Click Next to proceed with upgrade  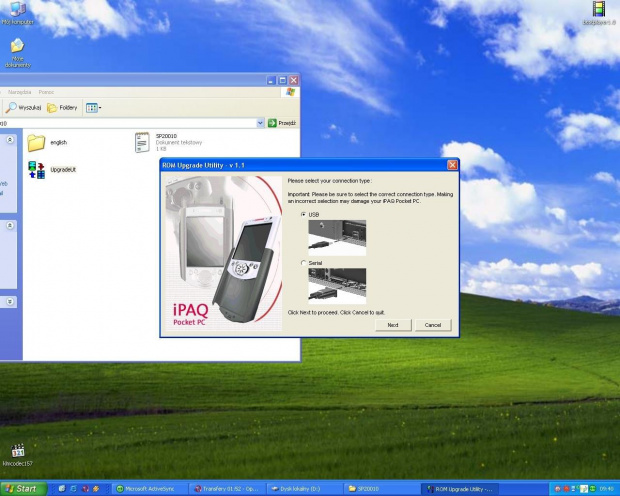[393, 325]
